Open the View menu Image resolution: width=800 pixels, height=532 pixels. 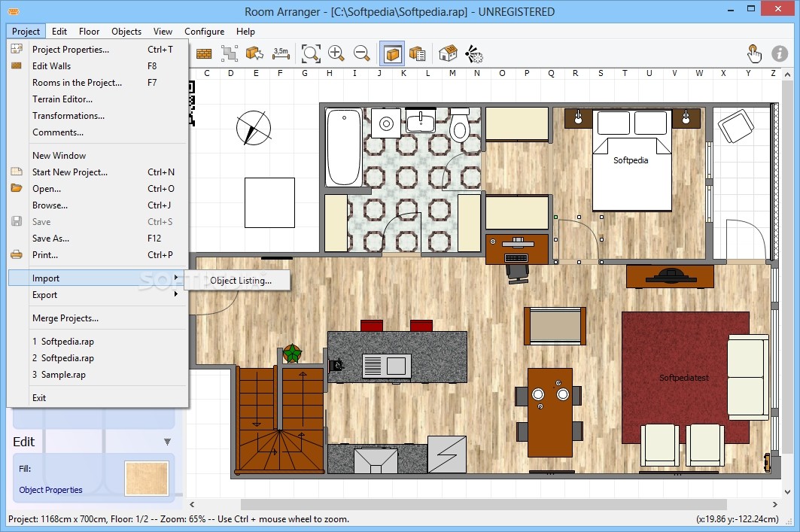pyautogui.click(x=163, y=31)
